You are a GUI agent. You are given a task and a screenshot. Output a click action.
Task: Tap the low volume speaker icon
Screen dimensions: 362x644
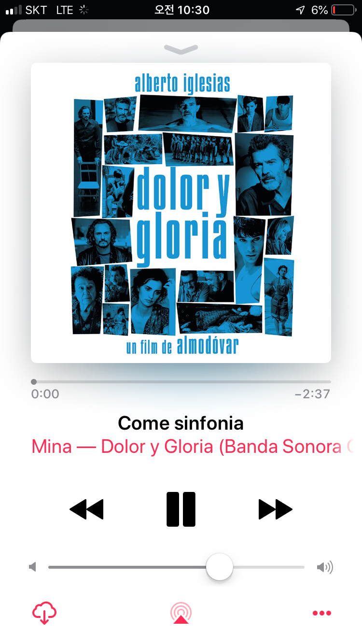pyautogui.click(x=33, y=567)
